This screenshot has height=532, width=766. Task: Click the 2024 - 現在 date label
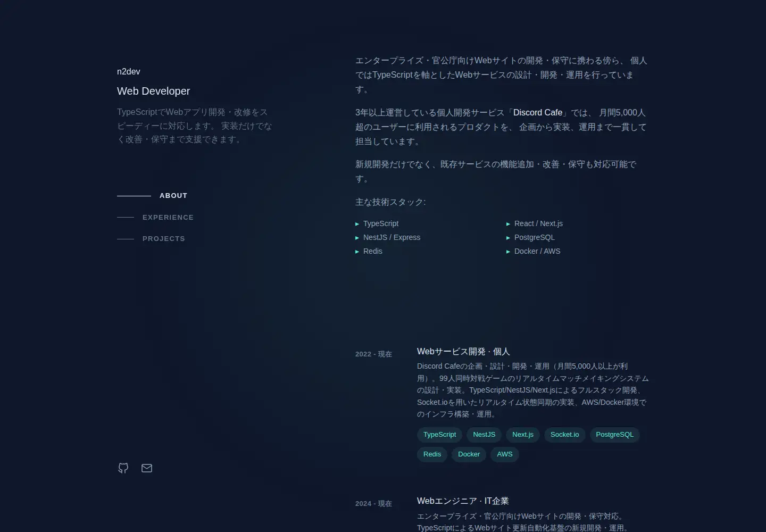coord(373,504)
